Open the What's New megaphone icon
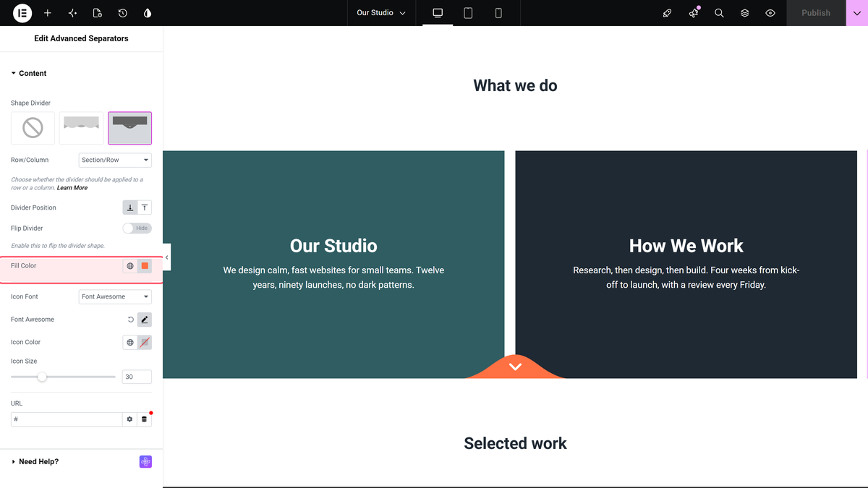This screenshot has width=868, height=488. point(694,13)
